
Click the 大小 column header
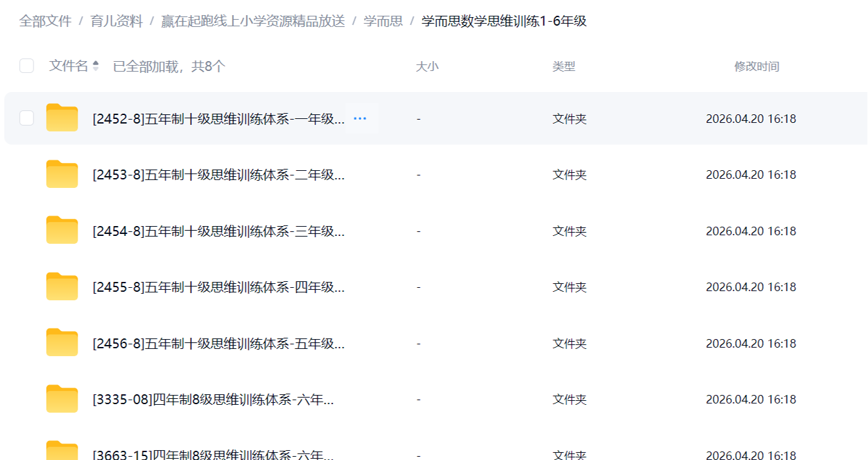tap(427, 66)
